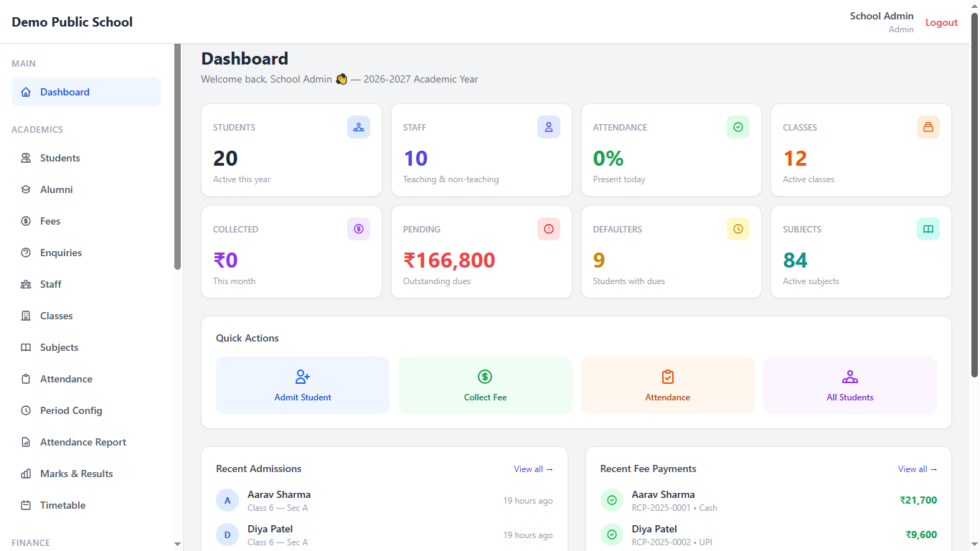This screenshot has width=980, height=551.
Task: Click the Students card people icon
Action: [x=359, y=127]
